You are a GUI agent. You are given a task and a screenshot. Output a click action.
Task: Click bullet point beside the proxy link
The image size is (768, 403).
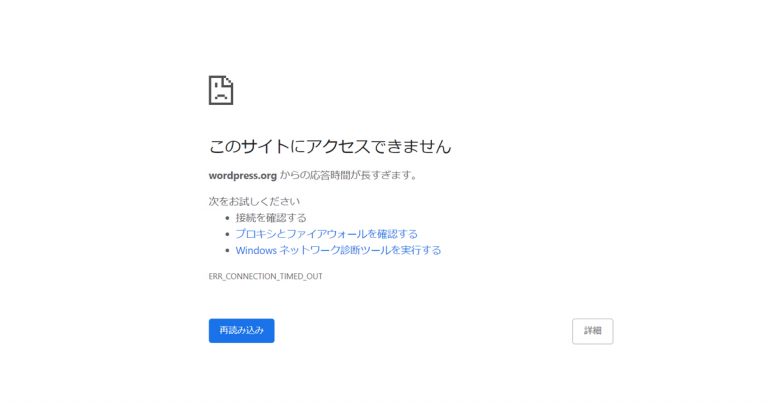coord(227,234)
